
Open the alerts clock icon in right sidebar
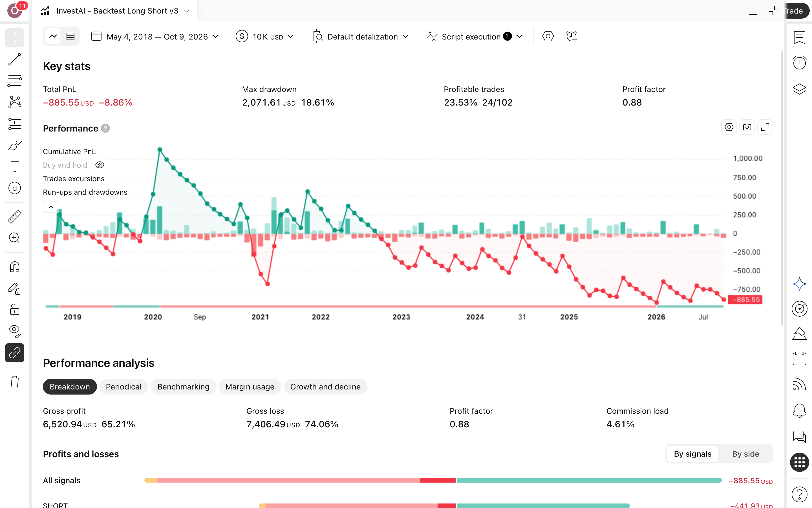click(x=799, y=62)
